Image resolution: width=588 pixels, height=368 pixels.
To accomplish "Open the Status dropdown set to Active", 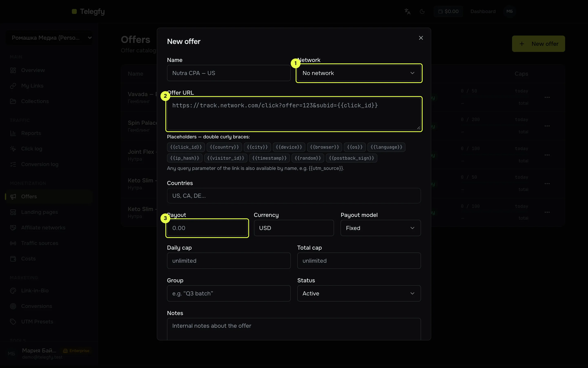I will (x=359, y=294).
